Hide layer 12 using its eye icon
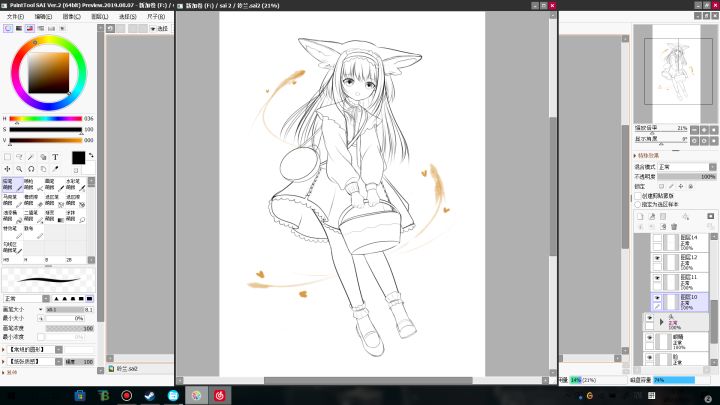Image resolution: width=720 pixels, height=405 pixels. pos(657,258)
